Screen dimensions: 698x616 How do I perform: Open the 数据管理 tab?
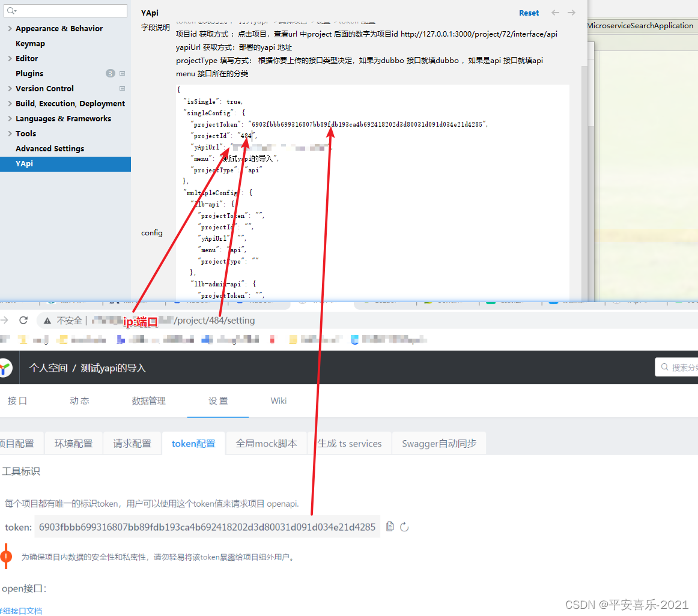coord(148,401)
